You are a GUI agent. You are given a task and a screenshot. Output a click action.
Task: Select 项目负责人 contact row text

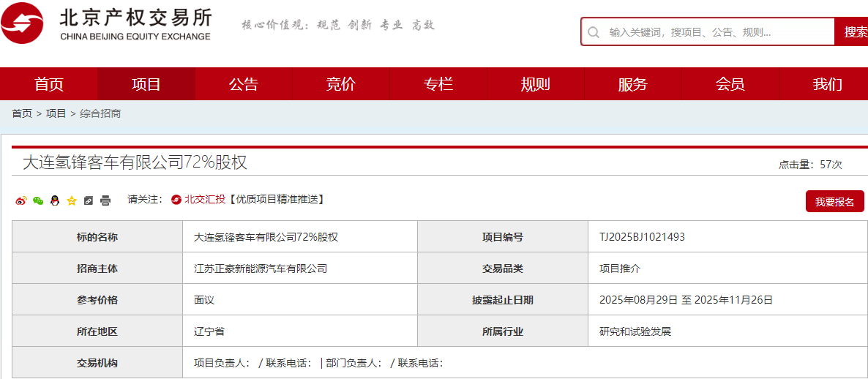(319, 364)
